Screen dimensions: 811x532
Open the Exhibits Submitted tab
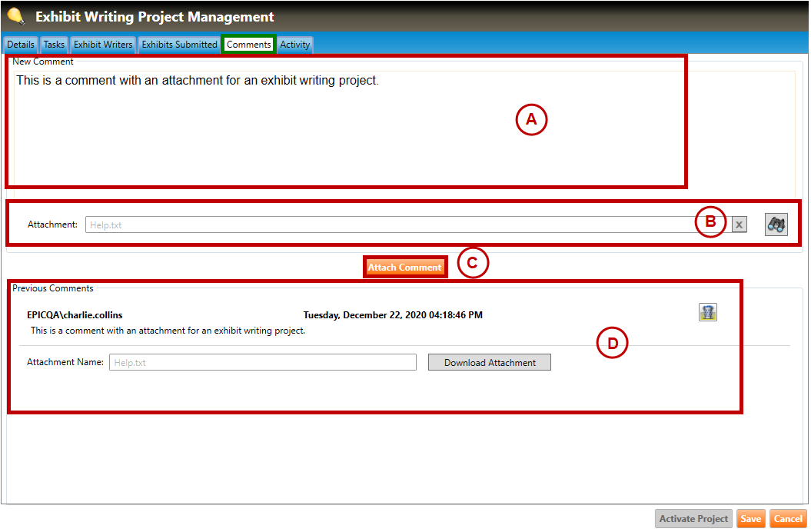point(179,45)
